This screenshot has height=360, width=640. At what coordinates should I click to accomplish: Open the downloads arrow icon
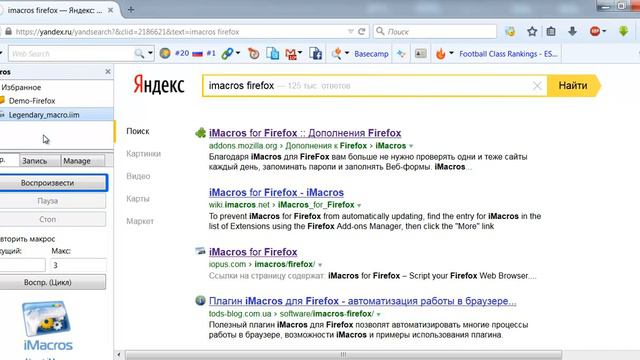click(x=572, y=31)
